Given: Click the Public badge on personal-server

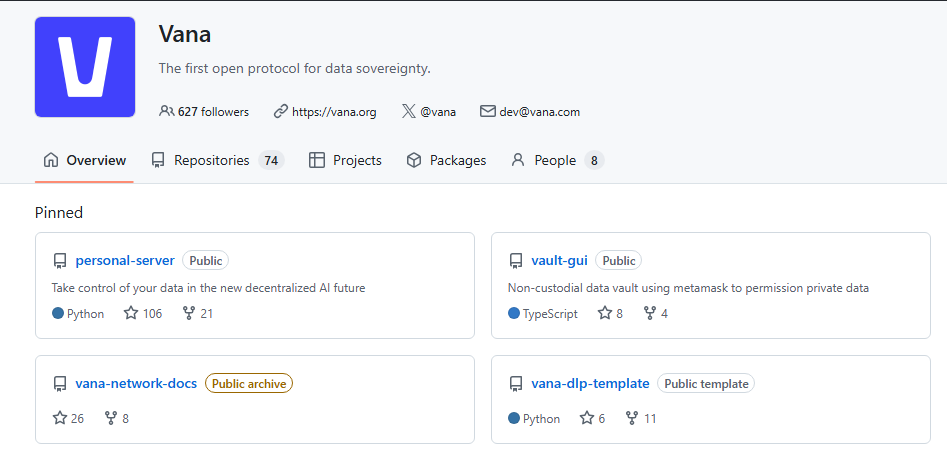Looking at the screenshot, I should (205, 260).
